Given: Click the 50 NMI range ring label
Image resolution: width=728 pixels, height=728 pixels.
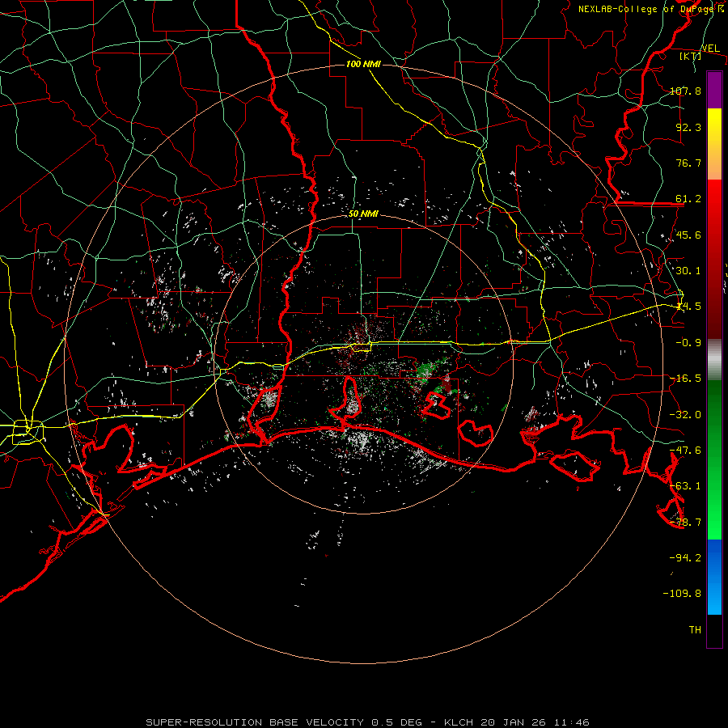Looking at the screenshot, I should pyautogui.click(x=363, y=214).
